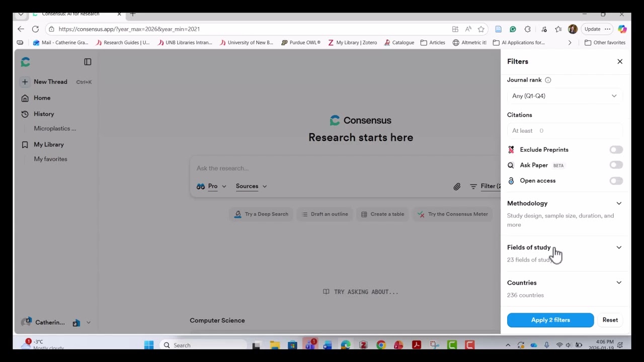Open History in sidebar
Screen dimensions: 644x362
coord(44,114)
